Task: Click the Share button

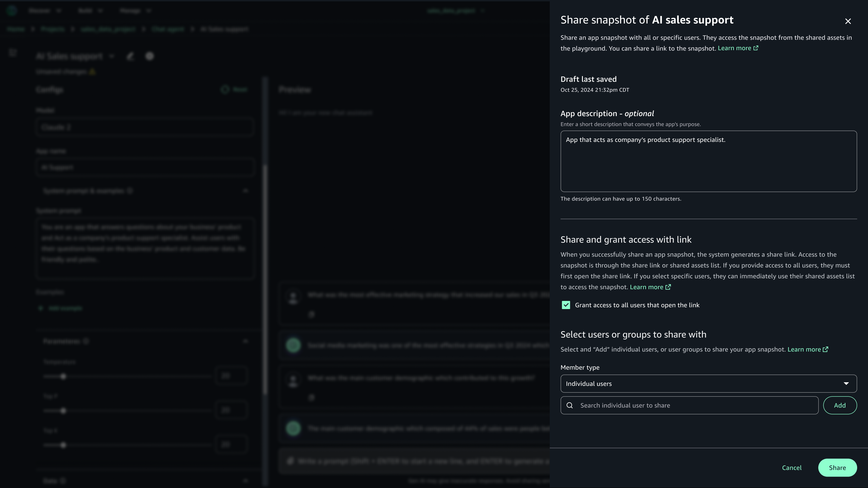Action: [x=838, y=468]
